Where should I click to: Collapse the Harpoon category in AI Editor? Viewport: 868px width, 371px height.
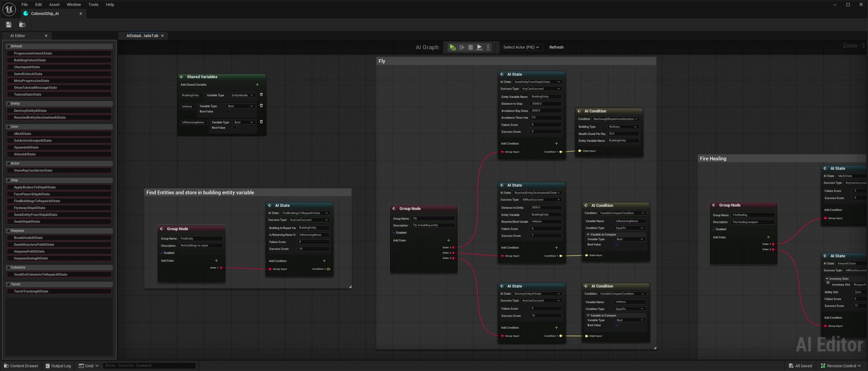point(8,230)
